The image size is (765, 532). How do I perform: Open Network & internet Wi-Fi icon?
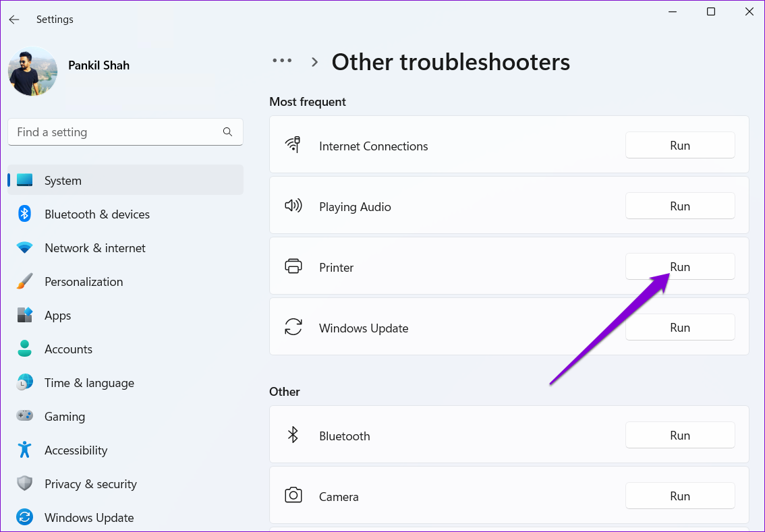pyautogui.click(x=25, y=248)
